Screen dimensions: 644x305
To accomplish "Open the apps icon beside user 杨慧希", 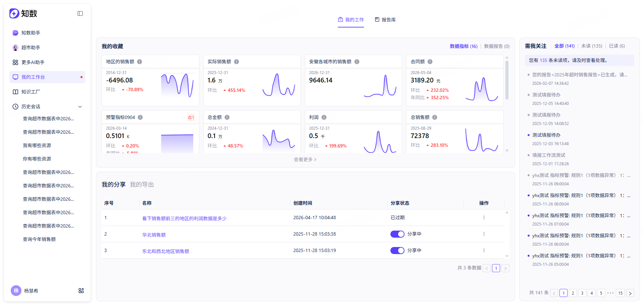I will tap(81, 291).
